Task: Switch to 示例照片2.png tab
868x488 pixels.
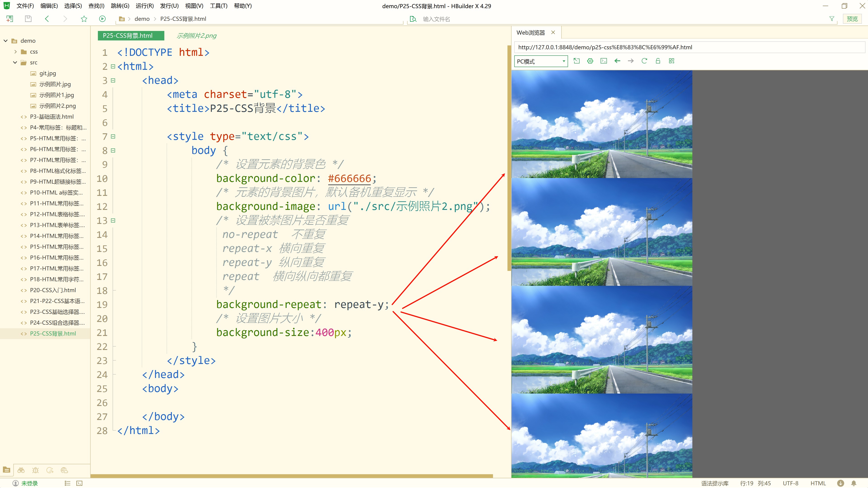Action: (196, 36)
